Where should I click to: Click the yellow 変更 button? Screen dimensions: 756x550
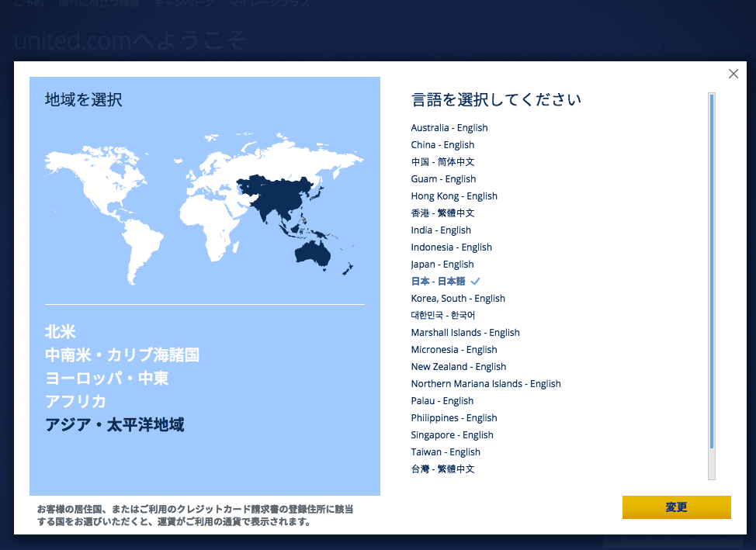click(x=676, y=507)
